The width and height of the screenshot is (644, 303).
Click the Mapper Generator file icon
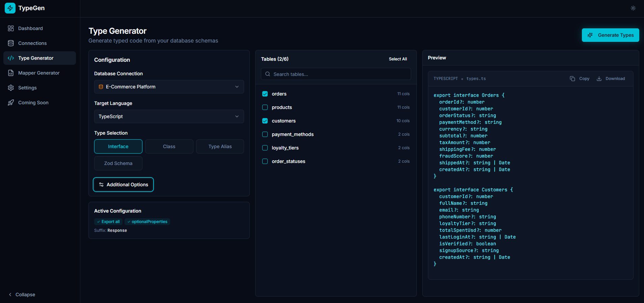click(x=11, y=73)
